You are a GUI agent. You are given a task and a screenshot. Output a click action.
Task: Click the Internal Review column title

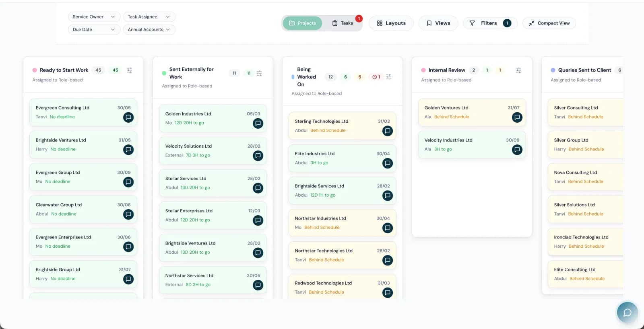click(447, 70)
